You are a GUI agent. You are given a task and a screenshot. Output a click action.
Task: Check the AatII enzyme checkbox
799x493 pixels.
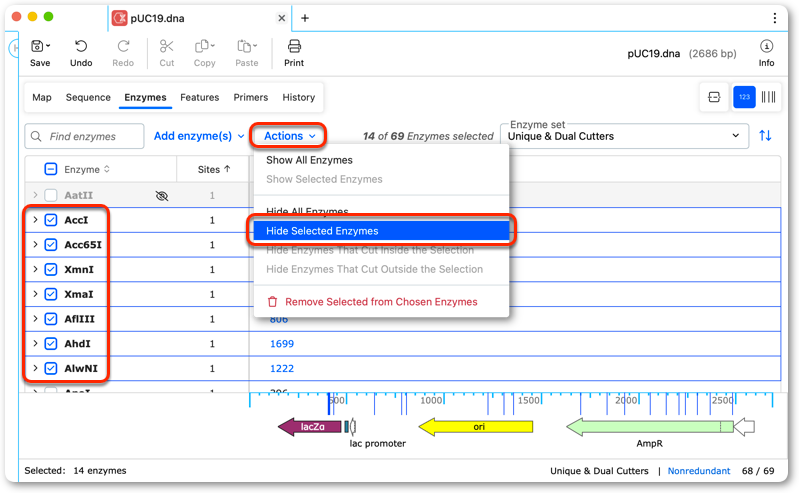click(51, 195)
